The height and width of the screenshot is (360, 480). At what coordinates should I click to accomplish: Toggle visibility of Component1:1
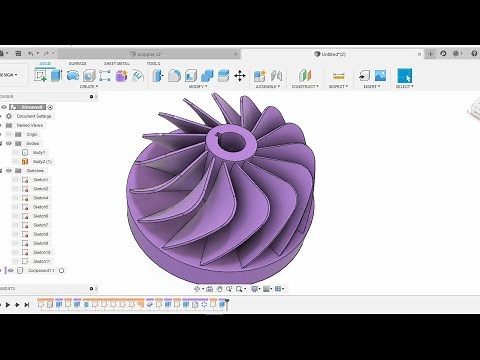click(11, 271)
